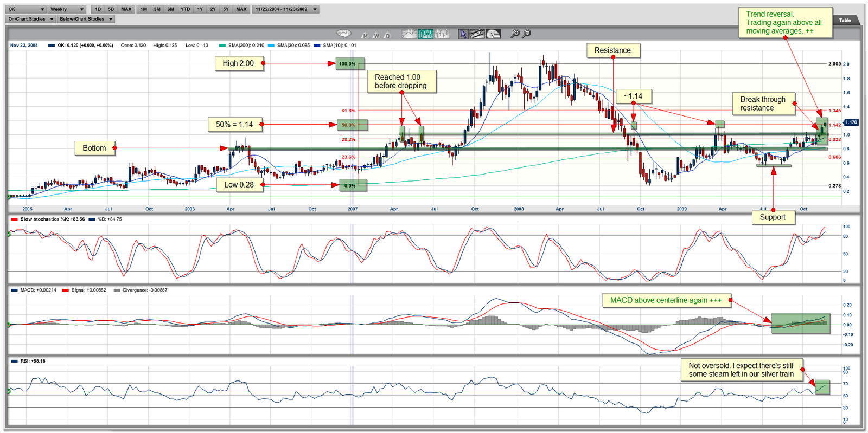
Task: Select the 'MACD above centerline again' annotation
Action: tap(666, 300)
